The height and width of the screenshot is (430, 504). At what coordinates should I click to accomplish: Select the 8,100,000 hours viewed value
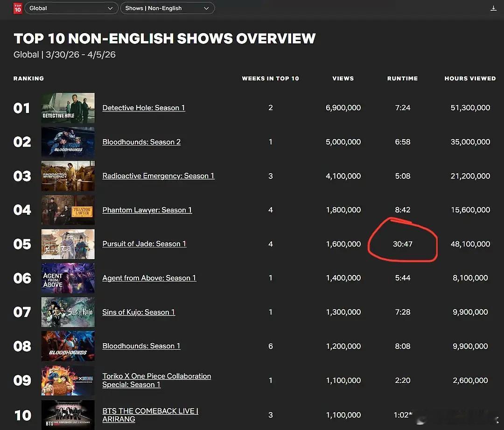point(470,278)
